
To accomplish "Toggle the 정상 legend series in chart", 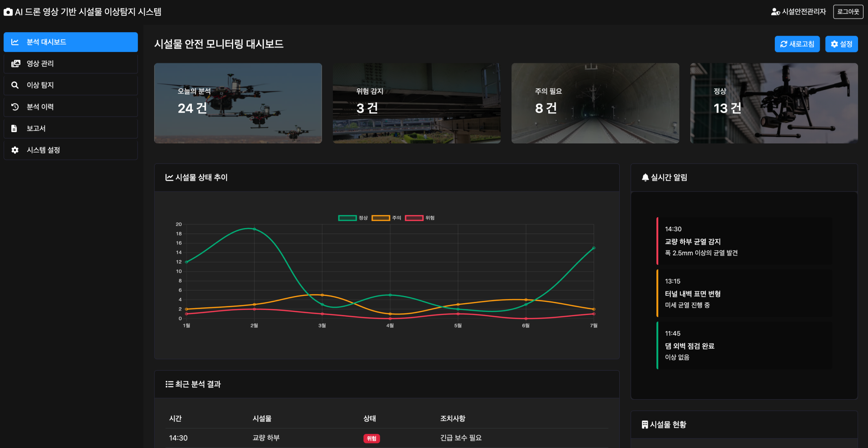I will pyautogui.click(x=353, y=218).
